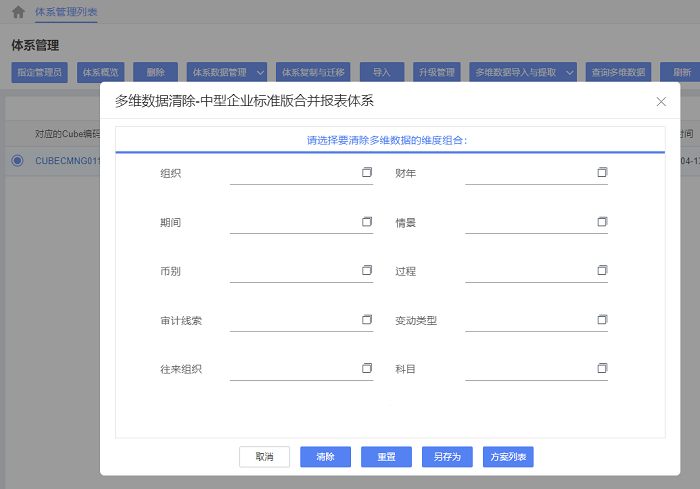Image resolution: width=700 pixels, height=489 pixels.
Task: Open the 审计线索 field selector icon
Action: click(x=367, y=320)
